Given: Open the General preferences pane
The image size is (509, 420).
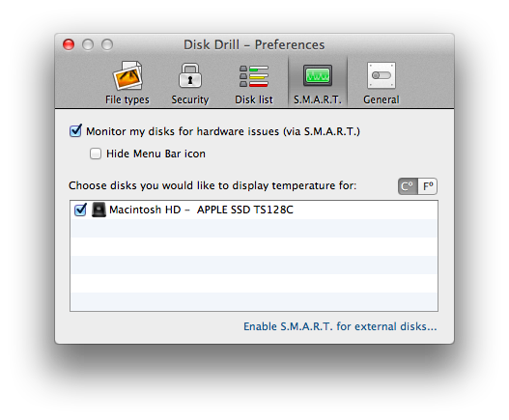Looking at the screenshot, I should click(382, 83).
